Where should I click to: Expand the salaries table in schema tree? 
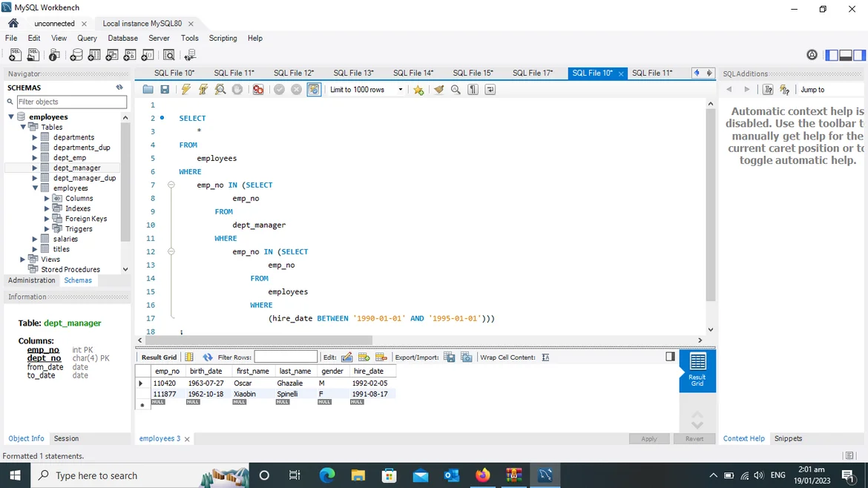pyautogui.click(x=35, y=240)
